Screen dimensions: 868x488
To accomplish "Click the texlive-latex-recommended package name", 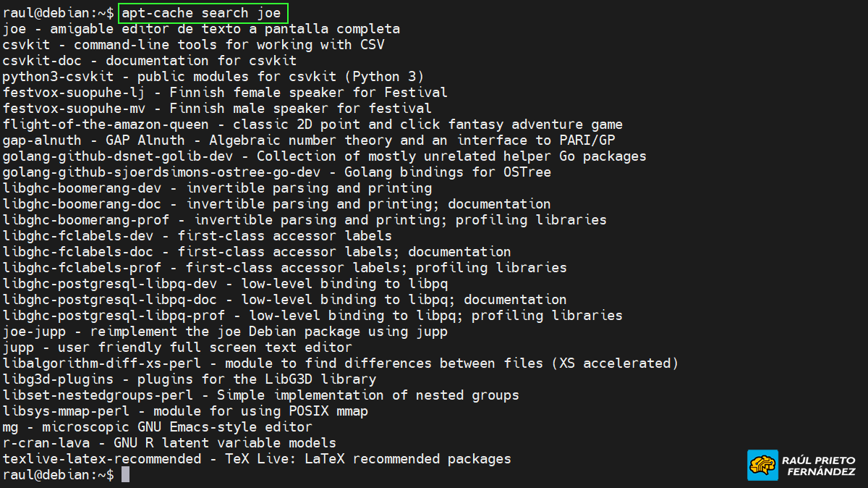I will click(x=101, y=459).
